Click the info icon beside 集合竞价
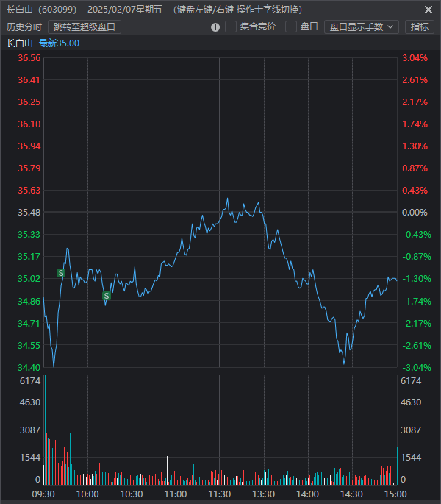 point(215,27)
